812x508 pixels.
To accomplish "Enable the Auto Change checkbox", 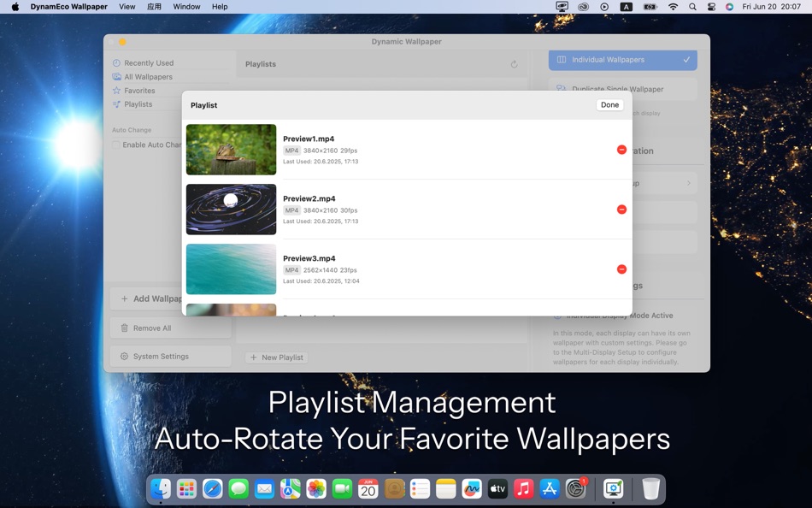I will pyautogui.click(x=116, y=145).
